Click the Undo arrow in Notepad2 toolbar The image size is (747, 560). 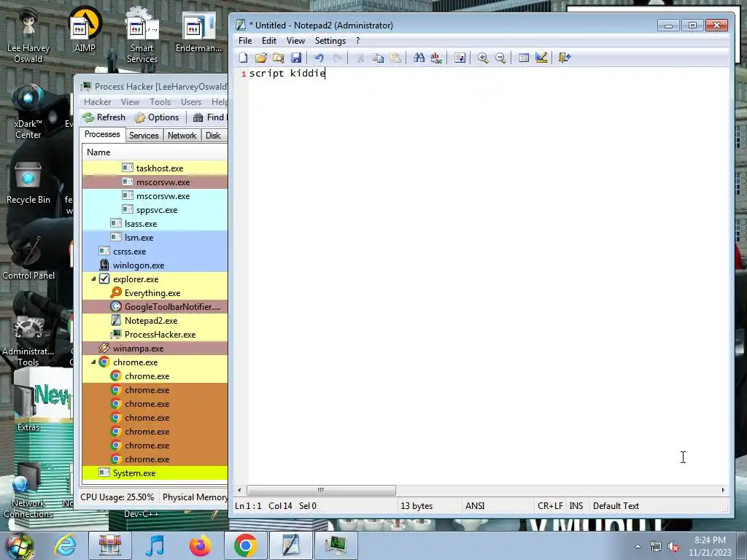tap(320, 58)
